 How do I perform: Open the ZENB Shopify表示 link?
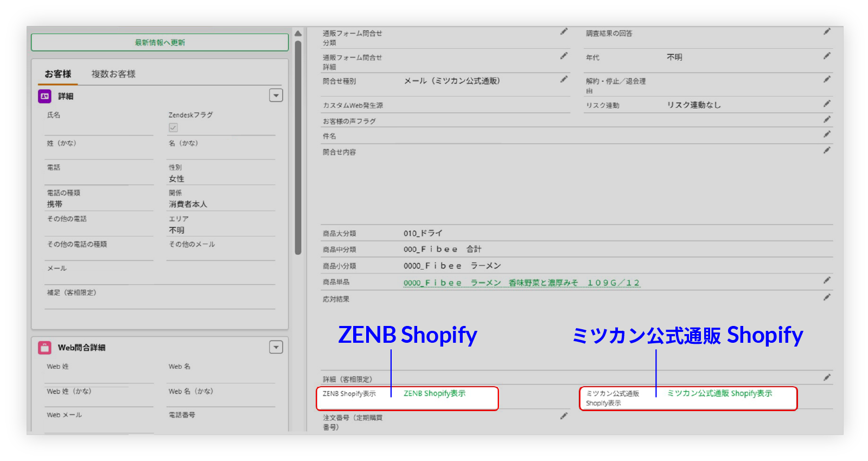(x=435, y=393)
